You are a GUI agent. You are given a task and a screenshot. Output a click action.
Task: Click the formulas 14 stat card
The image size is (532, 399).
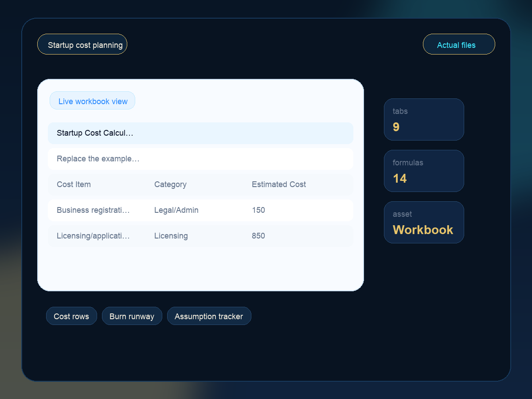pyautogui.click(x=424, y=171)
